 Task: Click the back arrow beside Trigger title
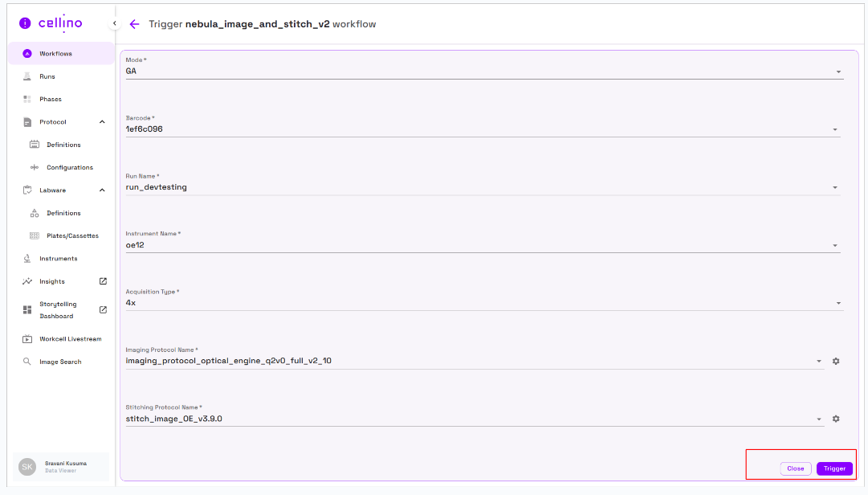134,24
